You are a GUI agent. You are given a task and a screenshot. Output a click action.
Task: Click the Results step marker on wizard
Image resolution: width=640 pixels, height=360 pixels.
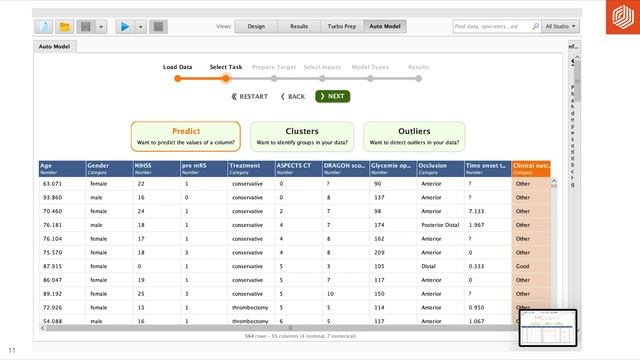[418, 78]
